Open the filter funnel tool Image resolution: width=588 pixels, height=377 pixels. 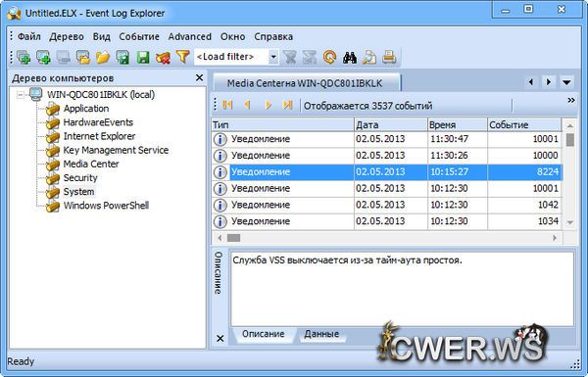point(182,57)
